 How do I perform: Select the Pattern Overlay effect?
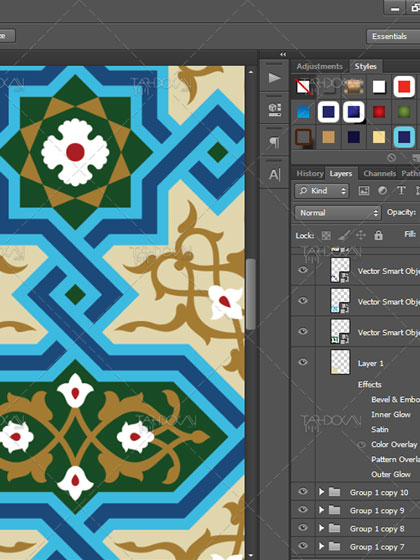395,460
